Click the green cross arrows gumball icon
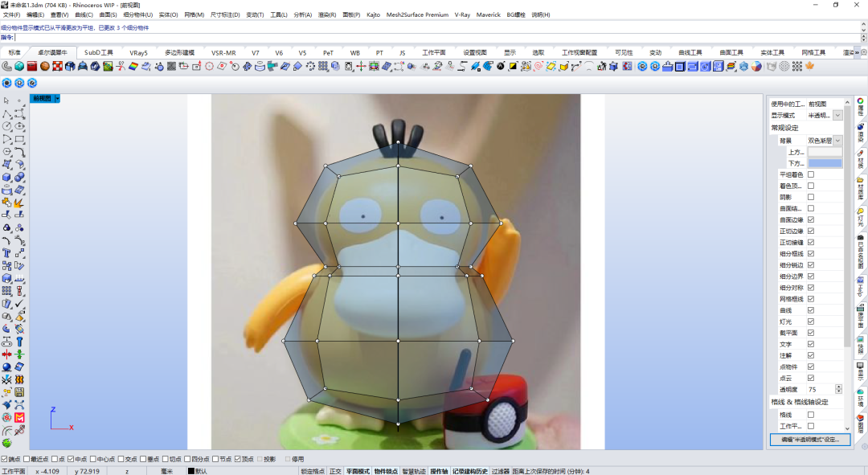Image resolution: width=868 pixels, height=475 pixels. 361,67
